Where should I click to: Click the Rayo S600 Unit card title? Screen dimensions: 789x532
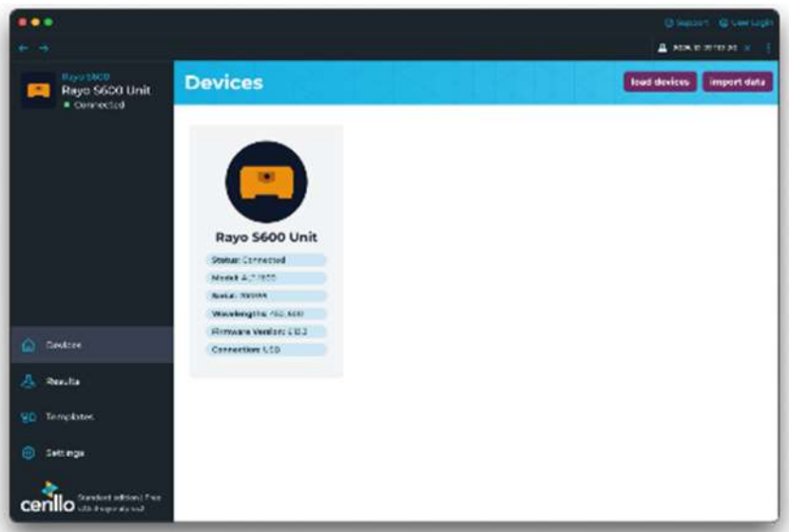click(x=266, y=237)
